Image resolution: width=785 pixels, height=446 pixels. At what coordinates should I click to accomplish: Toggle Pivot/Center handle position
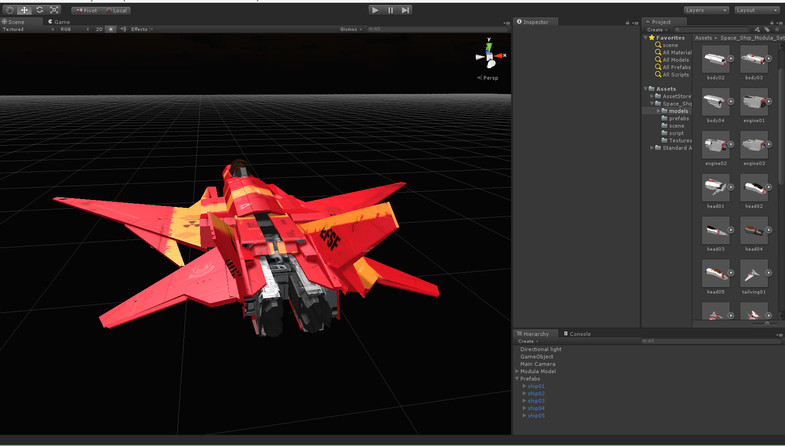pyautogui.click(x=87, y=11)
